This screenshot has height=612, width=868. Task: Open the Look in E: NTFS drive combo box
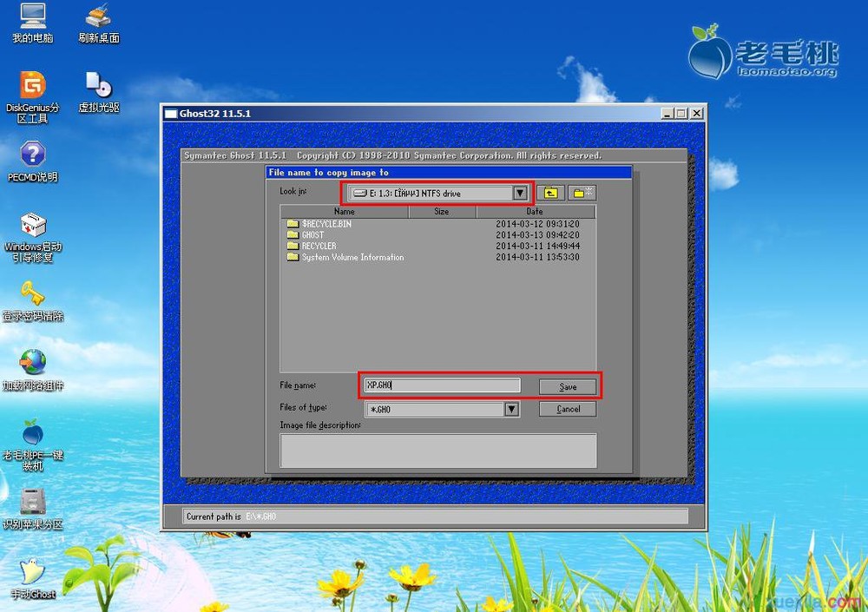point(437,193)
